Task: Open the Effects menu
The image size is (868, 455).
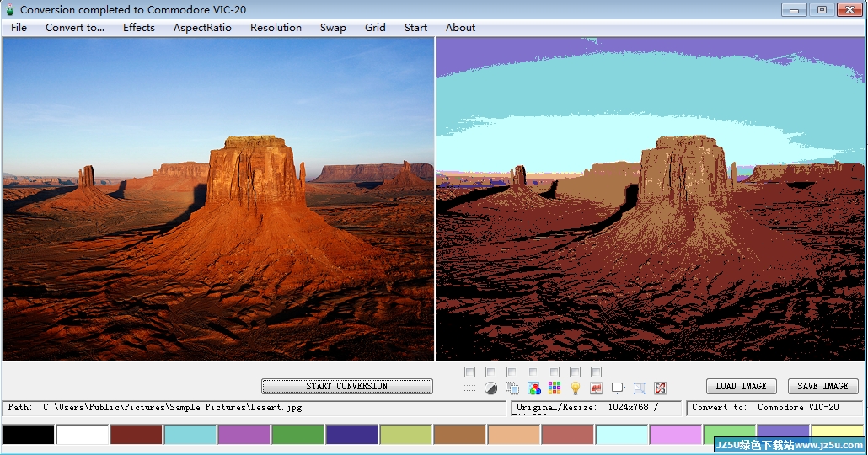Action: click(x=139, y=28)
